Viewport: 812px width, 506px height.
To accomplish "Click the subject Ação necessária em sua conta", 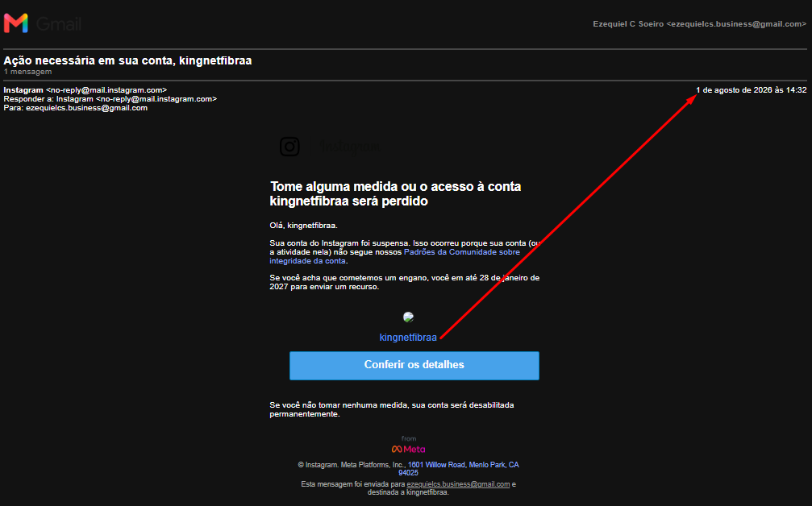I will (127, 60).
